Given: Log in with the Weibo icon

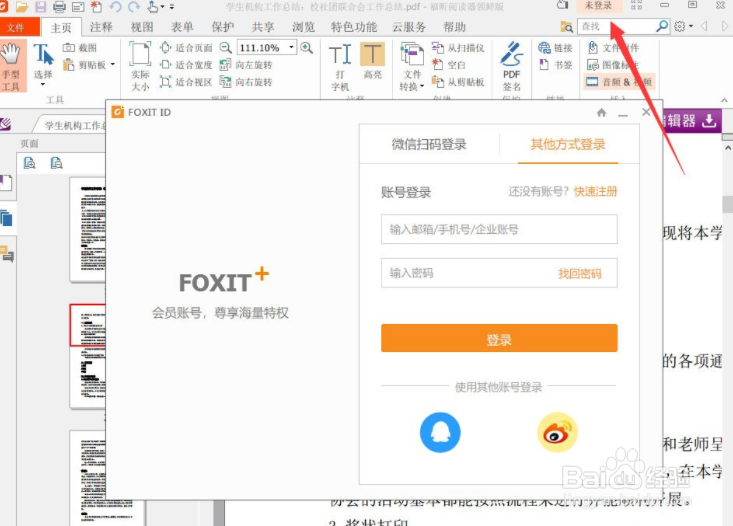Looking at the screenshot, I should (557, 432).
